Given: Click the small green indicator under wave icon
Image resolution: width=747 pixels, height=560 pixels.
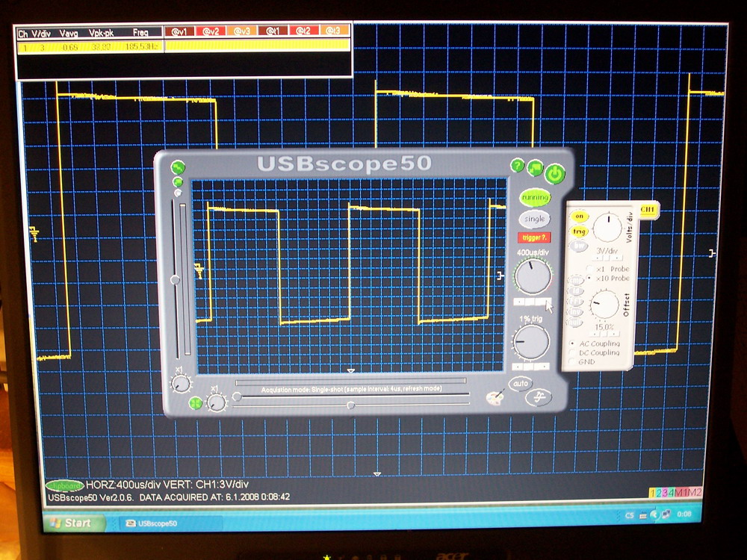Looking at the screenshot, I should coord(178,182).
